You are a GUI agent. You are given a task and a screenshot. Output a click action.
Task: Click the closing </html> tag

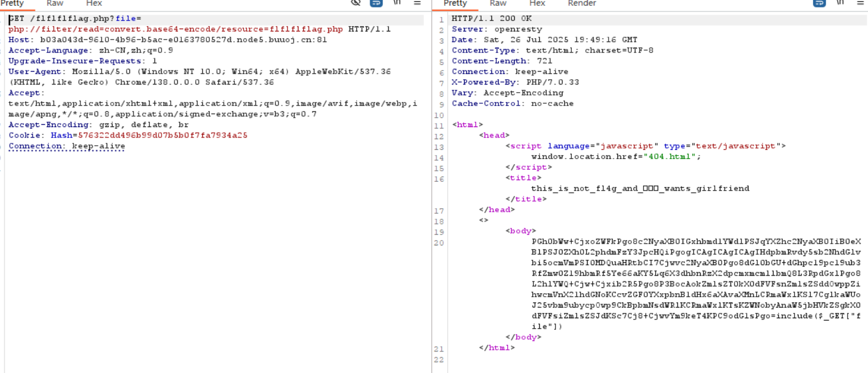497,347
